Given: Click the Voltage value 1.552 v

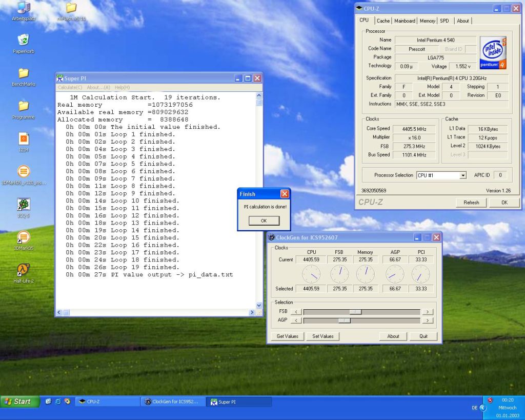Looking at the screenshot, I should 463,66.
